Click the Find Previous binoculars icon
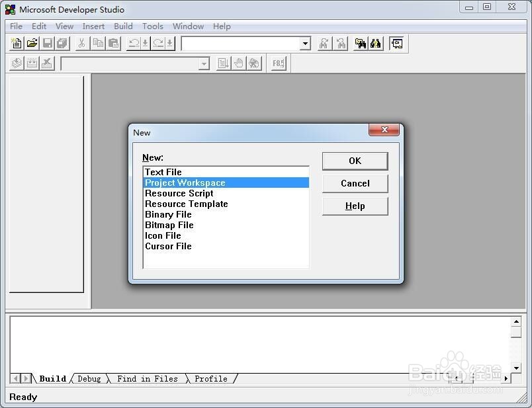Screen dimensions: 532x408 [341, 44]
